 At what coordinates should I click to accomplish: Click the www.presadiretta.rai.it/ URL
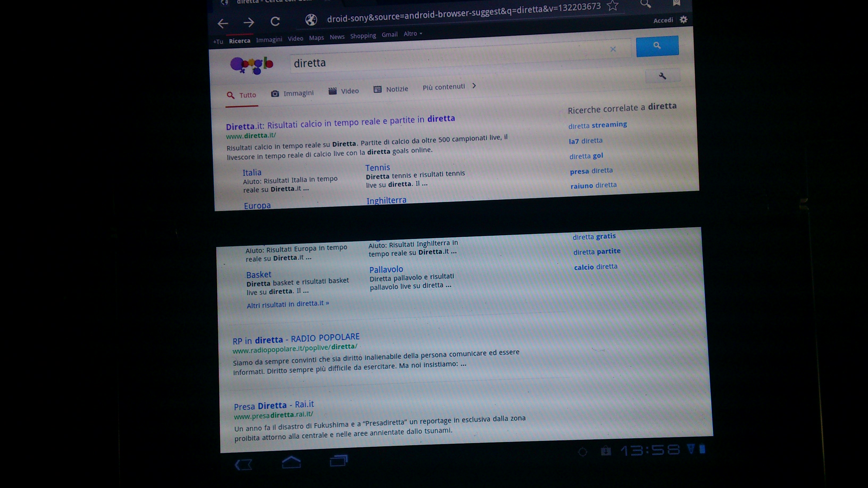tap(274, 415)
